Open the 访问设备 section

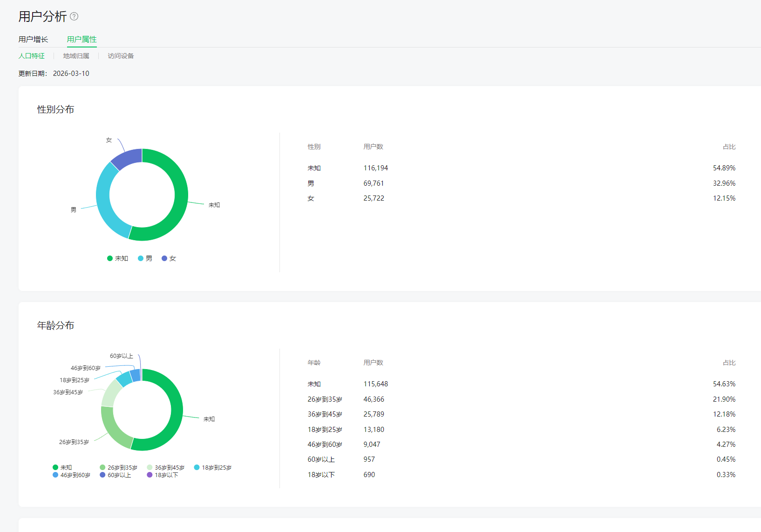point(121,56)
